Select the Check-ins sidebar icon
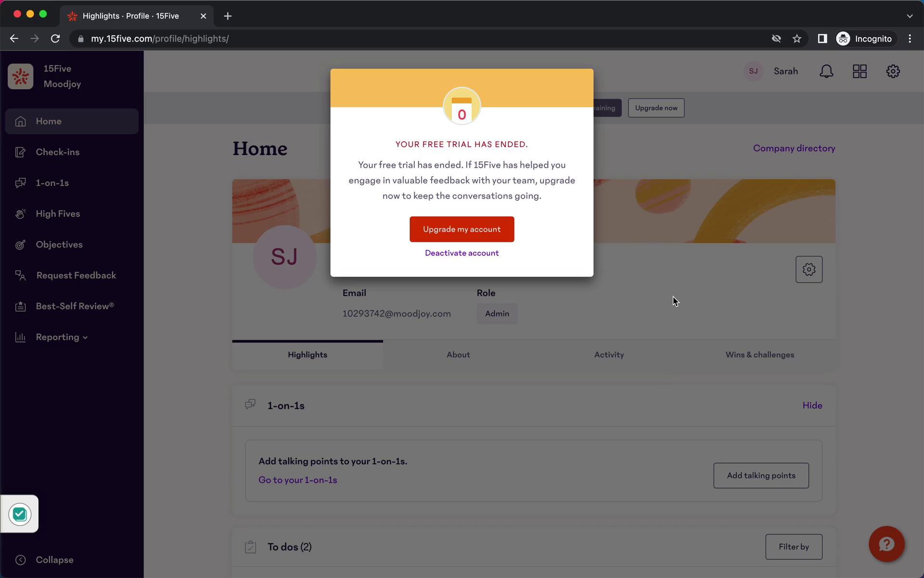Screen dimensions: 924x578 pos(21,152)
